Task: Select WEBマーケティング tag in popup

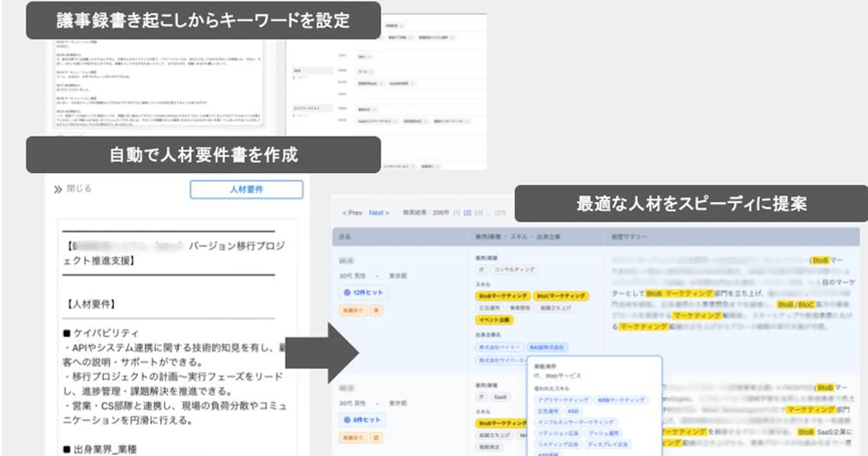Action: [x=622, y=400]
